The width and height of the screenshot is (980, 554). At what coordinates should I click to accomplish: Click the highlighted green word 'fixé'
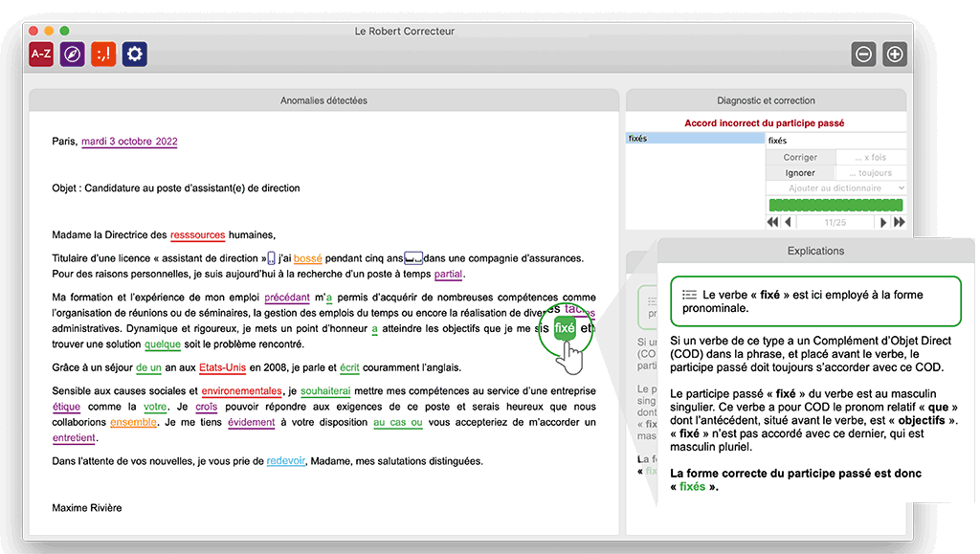click(565, 328)
